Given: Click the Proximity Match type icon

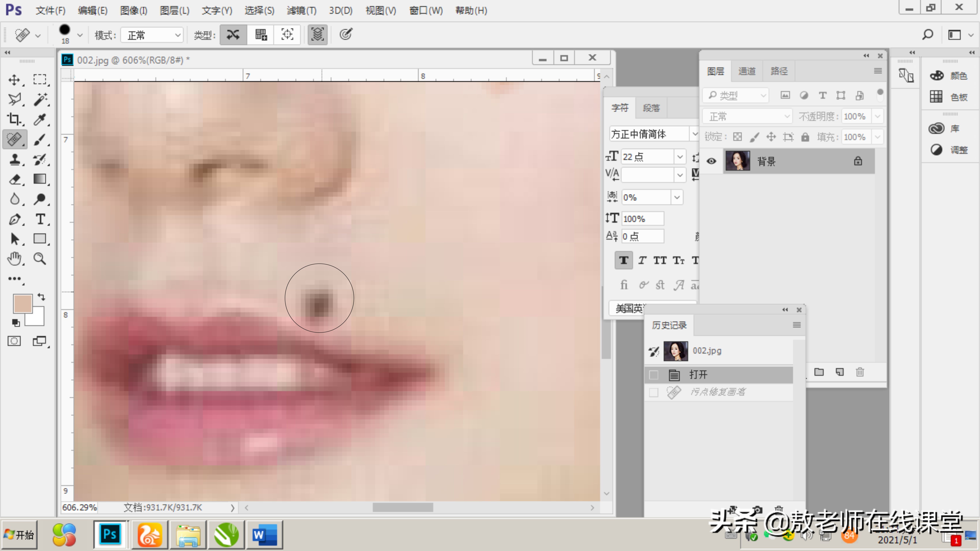Looking at the screenshot, I should pyautogui.click(x=287, y=35).
